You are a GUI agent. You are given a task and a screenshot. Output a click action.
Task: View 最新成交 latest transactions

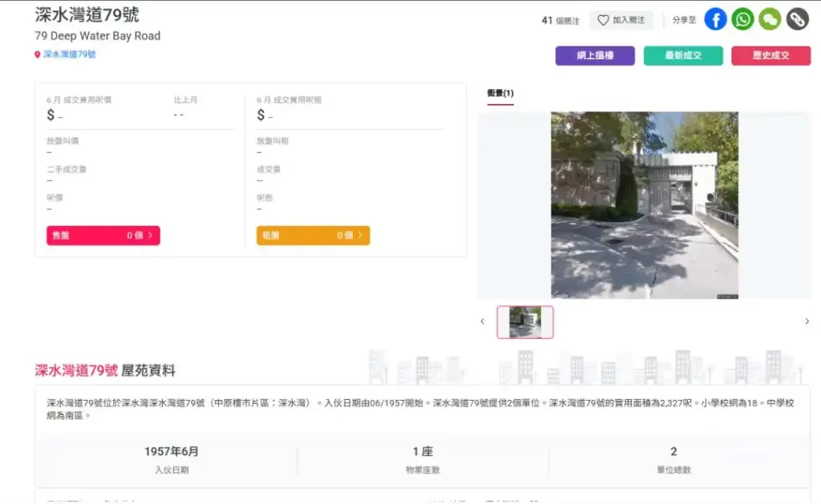[x=683, y=55]
